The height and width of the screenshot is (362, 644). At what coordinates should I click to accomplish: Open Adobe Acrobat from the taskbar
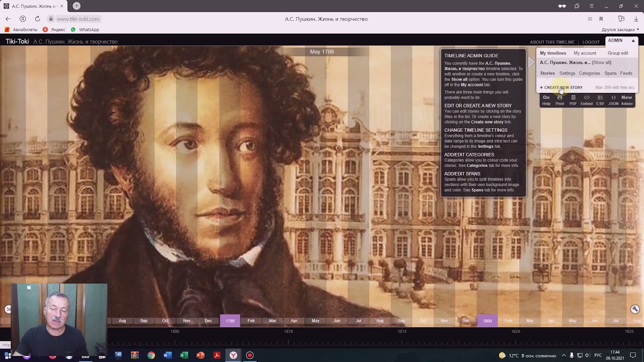click(x=217, y=355)
